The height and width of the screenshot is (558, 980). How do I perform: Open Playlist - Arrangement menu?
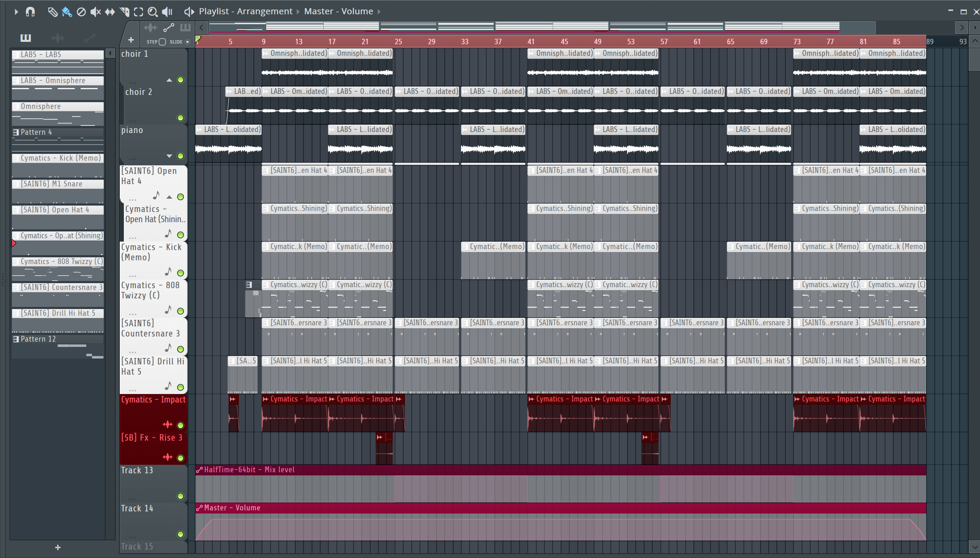tap(245, 12)
